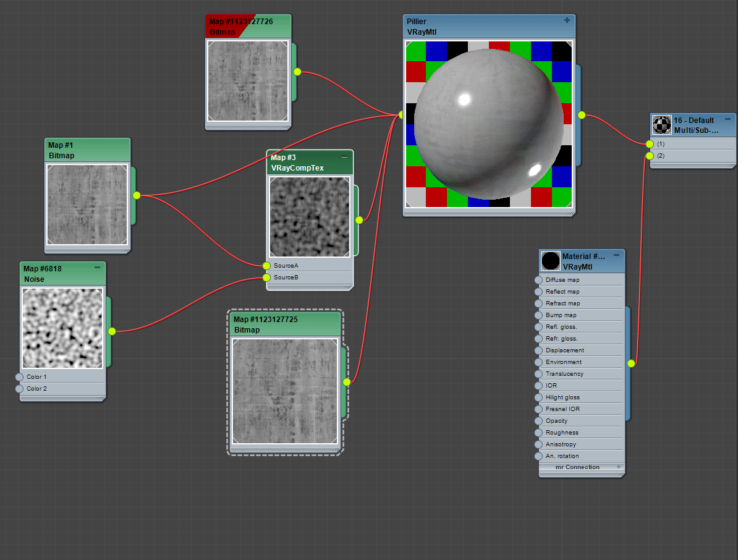The image size is (738, 560).
Task: Click the output socket of Map #1123127726 Bitmap
Action: tap(297, 72)
